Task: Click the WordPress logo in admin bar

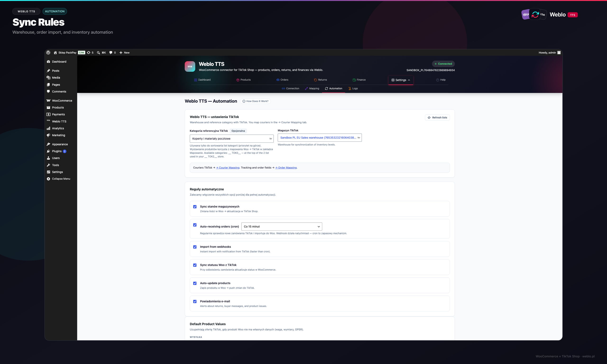Action: tap(48, 52)
